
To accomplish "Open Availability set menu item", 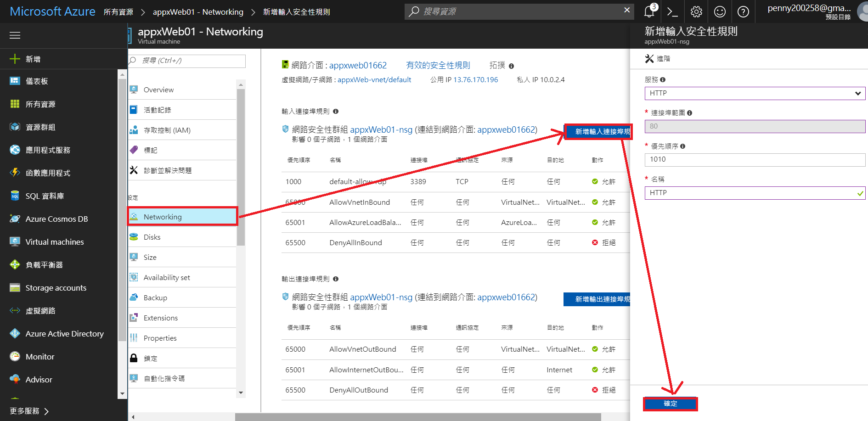I will click(182, 278).
